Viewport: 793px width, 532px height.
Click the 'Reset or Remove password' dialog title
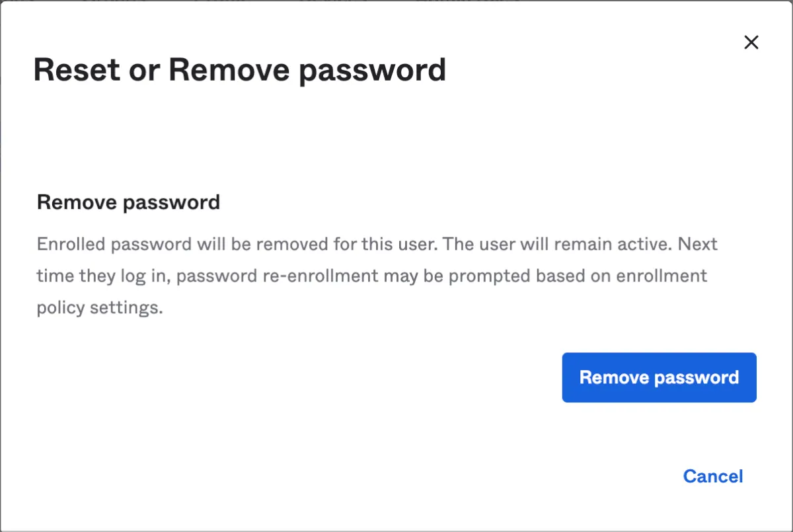point(239,69)
